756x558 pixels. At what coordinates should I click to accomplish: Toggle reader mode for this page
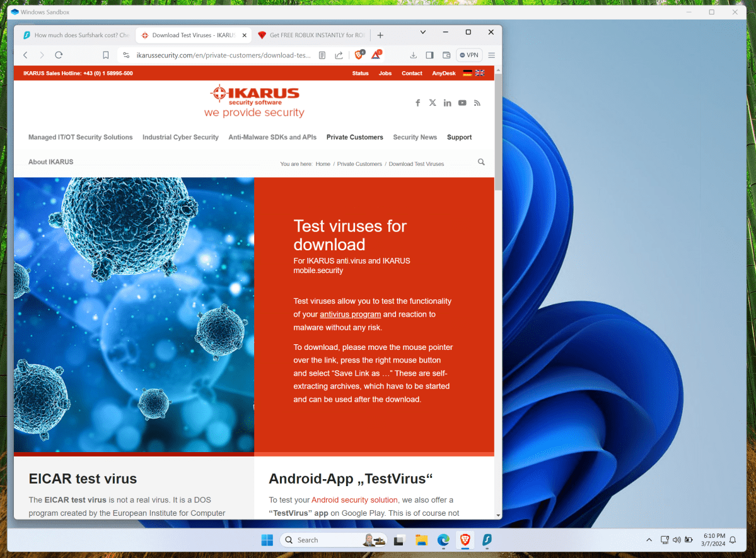(322, 55)
